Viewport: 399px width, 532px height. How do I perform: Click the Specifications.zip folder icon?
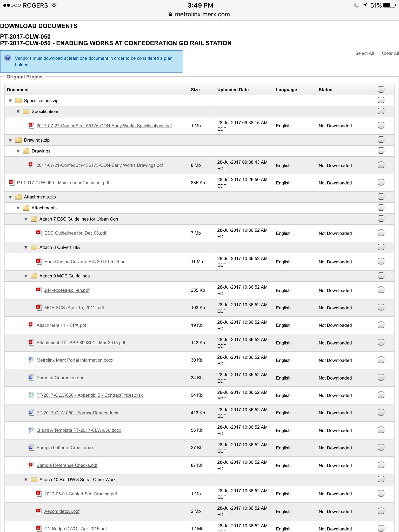click(18, 101)
